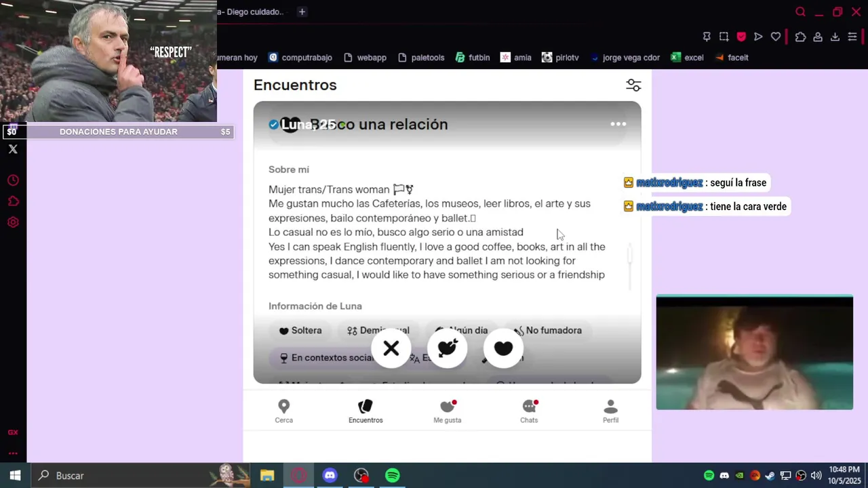868x488 pixels.
Task: Open Discord from the taskbar
Action: pos(330,476)
